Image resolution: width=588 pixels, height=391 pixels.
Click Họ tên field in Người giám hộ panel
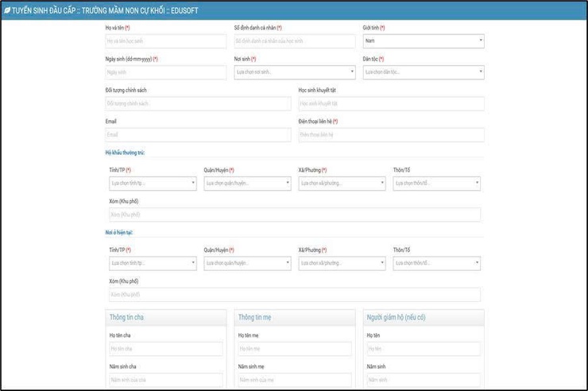(424, 349)
